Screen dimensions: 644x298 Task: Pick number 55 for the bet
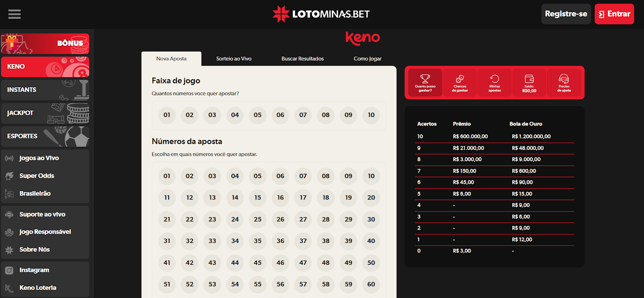pos(258,284)
